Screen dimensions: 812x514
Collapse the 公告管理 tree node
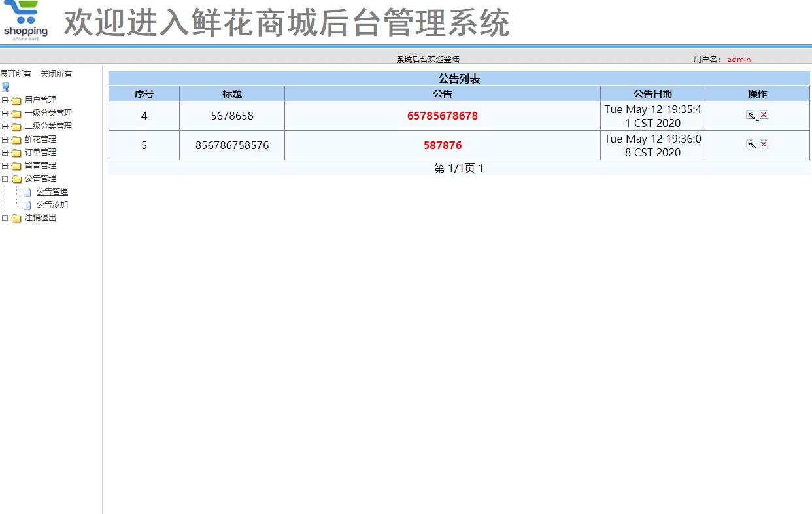point(5,178)
